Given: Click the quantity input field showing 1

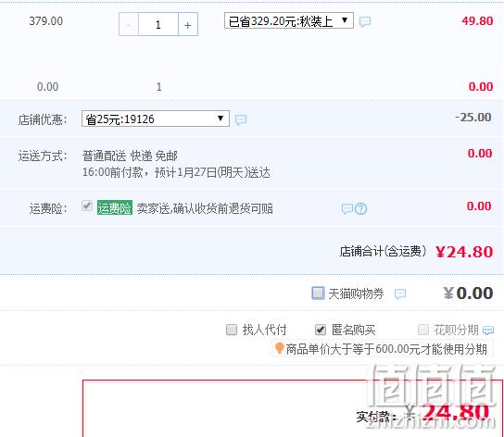Looking at the screenshot, I should [x=158, y=24].
